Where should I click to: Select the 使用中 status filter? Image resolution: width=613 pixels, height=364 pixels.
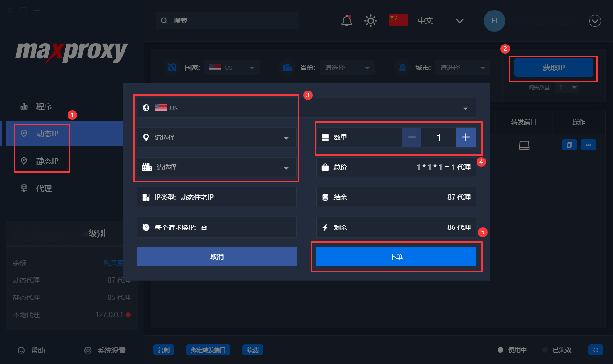click(x=511, y=350)
